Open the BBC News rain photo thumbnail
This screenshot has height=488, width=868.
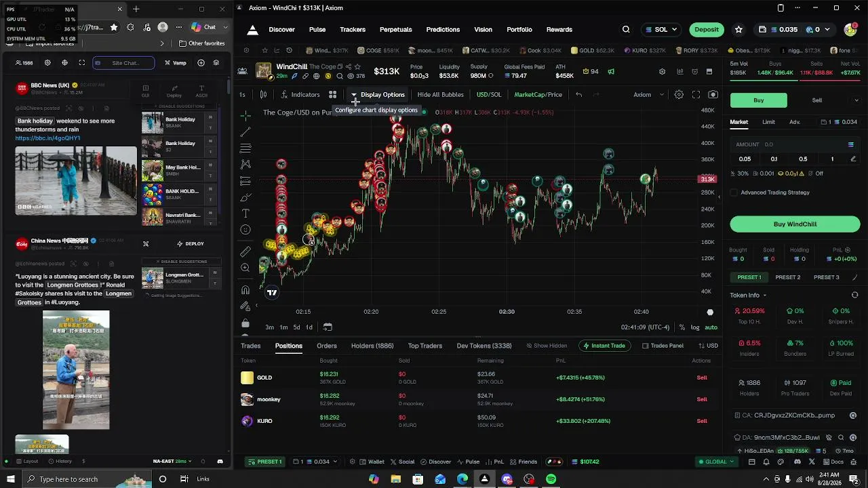click(76, 180)
